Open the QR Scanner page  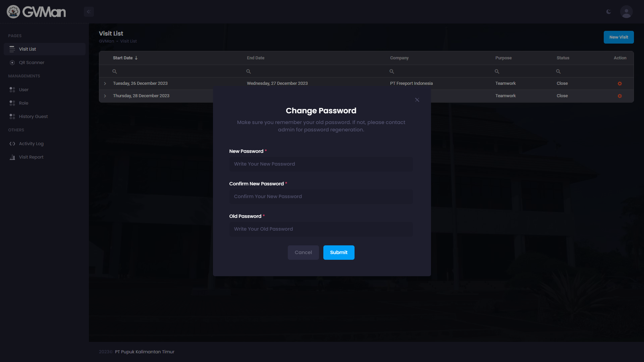pos(44,62)
